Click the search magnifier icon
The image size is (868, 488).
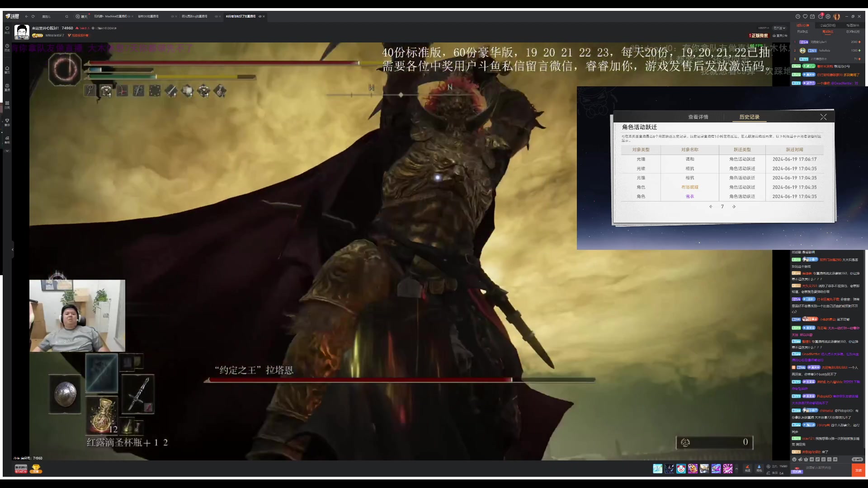[66, 17]
